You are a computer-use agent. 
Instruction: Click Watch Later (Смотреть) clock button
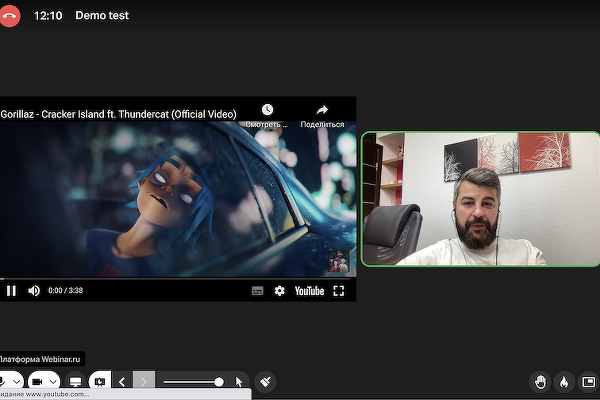tap(267, 115)
